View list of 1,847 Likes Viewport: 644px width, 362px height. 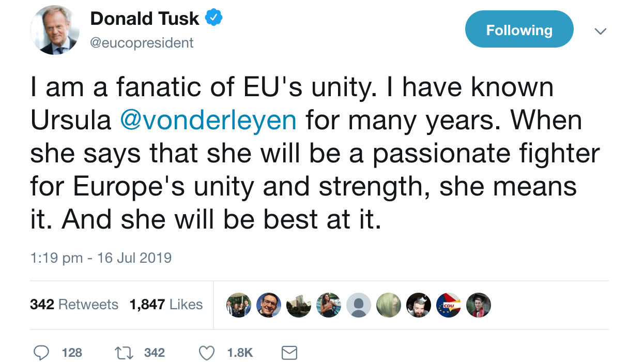pyautogui.click(x=166, y=305)
